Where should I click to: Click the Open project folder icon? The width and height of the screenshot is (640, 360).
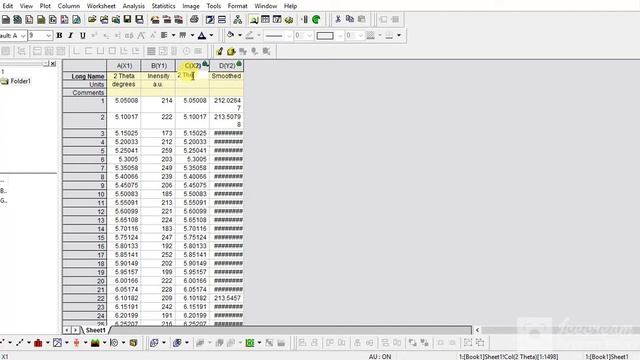tap(92, 19)
